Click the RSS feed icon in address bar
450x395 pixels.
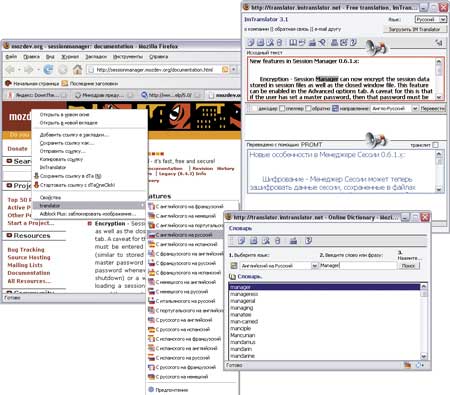click(x=225, y=69)
